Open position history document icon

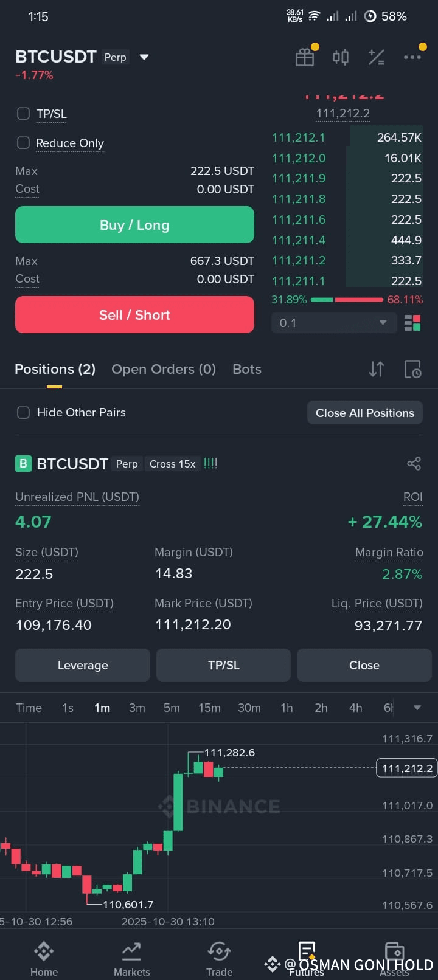point(412,369)
